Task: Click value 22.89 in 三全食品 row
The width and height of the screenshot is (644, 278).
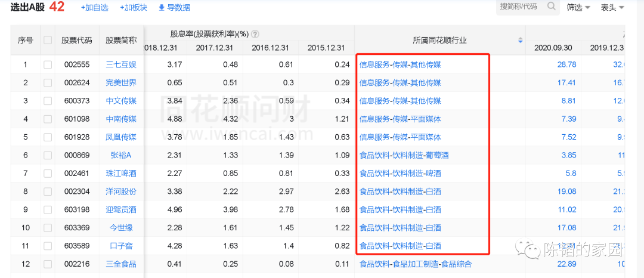Action: coord(568,264)
